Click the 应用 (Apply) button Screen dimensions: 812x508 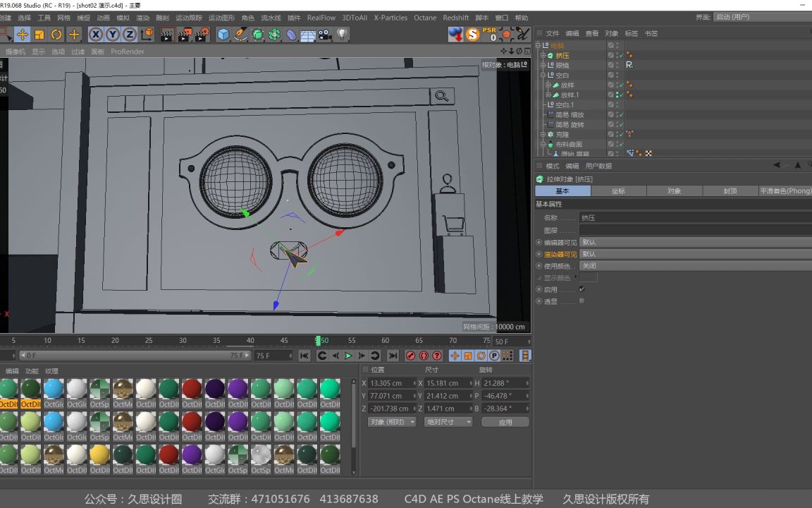tap(505, 422)
